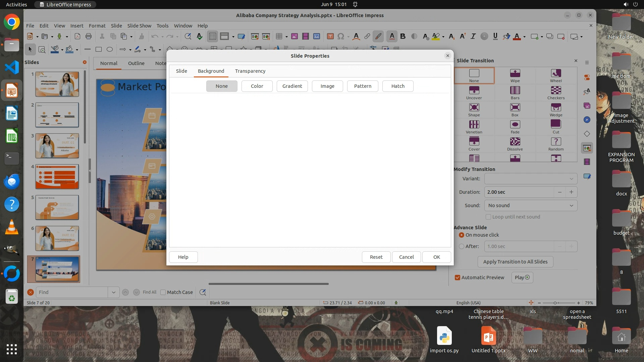Select slide 4 thumbnail in panel

coord(57,177)
